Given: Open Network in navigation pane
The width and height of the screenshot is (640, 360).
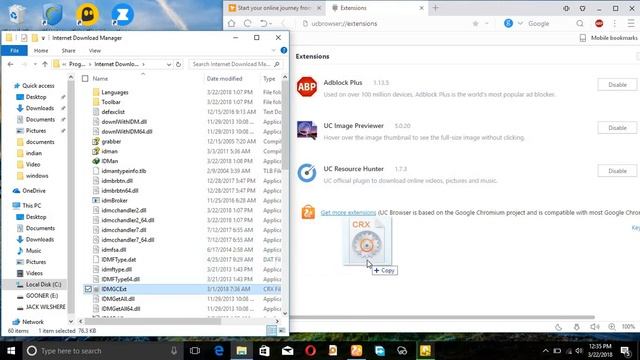Looking at the screenshot, I should 33,322.
